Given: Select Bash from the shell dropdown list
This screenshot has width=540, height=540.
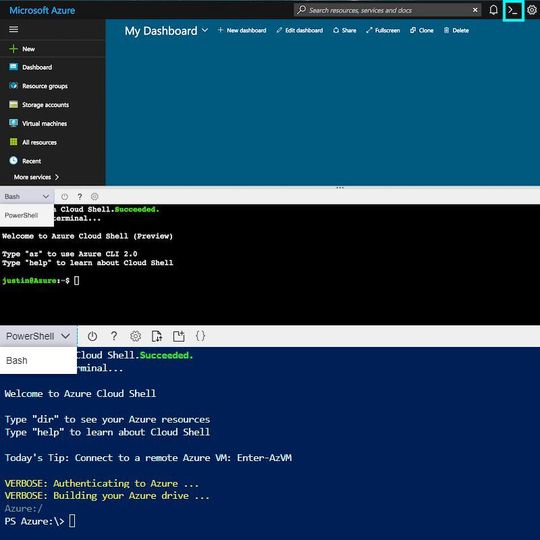Looking at the screenshot, I should [x=38, y=360].
